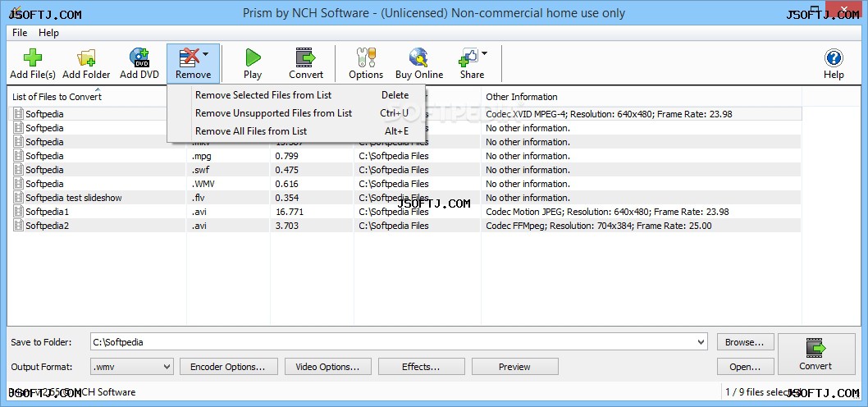Click the 3.703 size value
868x407 pixels.
(287, 226)
